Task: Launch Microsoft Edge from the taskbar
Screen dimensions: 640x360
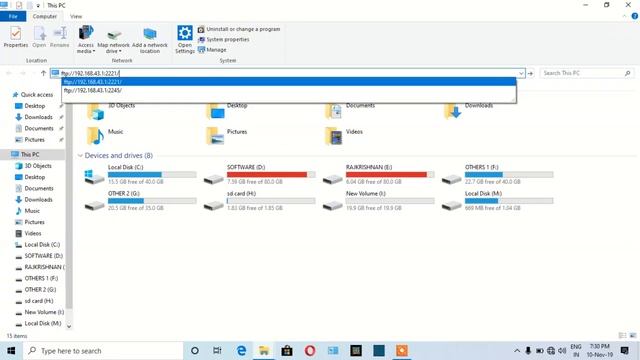Action: (241, 351)
